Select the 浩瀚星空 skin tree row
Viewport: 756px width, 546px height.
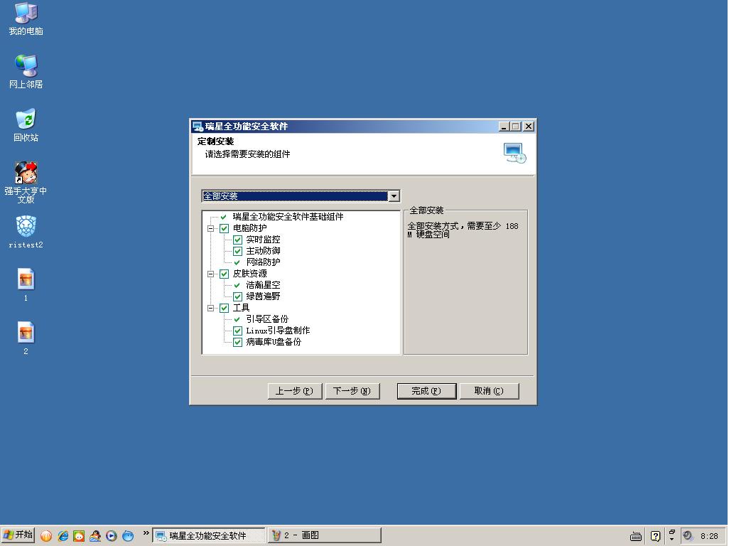(263, 285)
